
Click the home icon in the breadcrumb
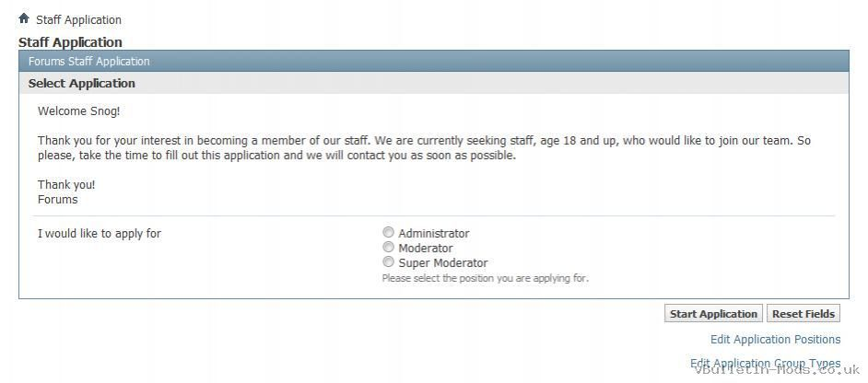[23, 18]
